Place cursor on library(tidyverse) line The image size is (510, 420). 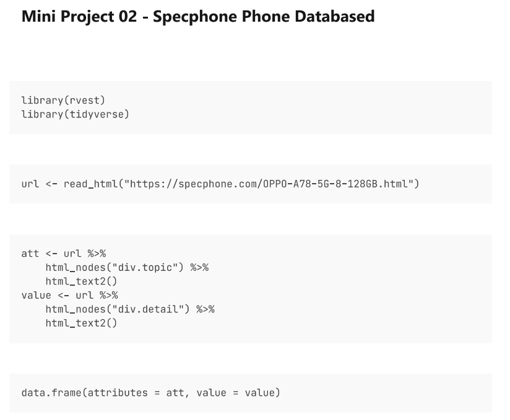click(76, 114)
